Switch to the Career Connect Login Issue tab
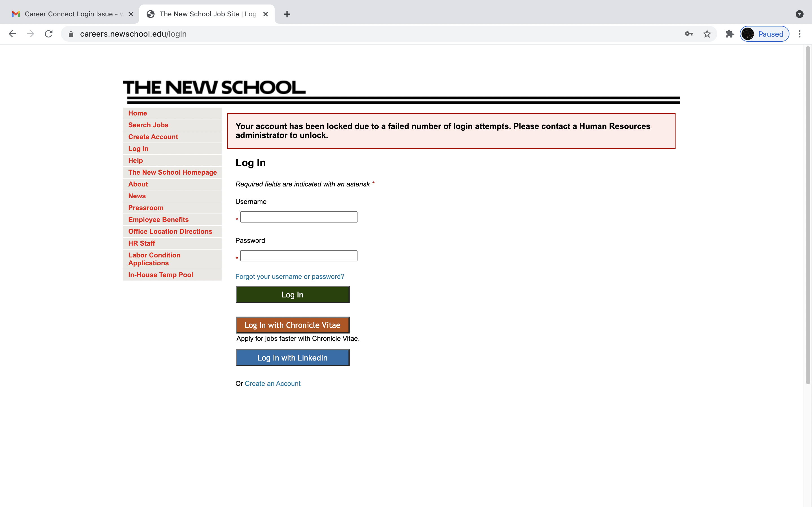The height and width of the screenshot is (507, 812). (69, 14)
